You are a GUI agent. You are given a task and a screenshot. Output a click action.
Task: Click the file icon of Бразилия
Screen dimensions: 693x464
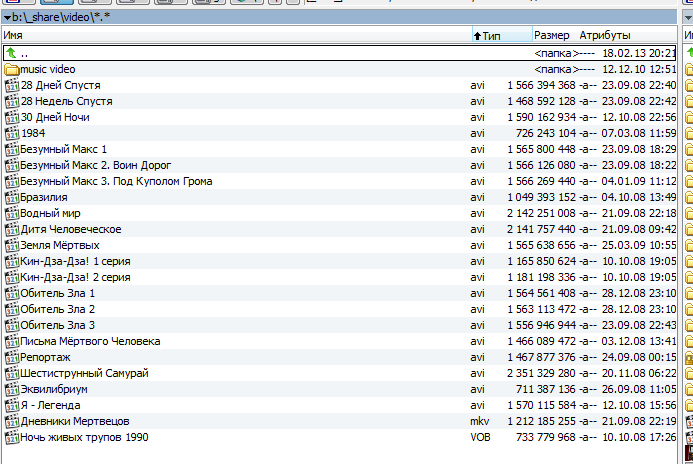pyautogui.click(x=12, y=198)
